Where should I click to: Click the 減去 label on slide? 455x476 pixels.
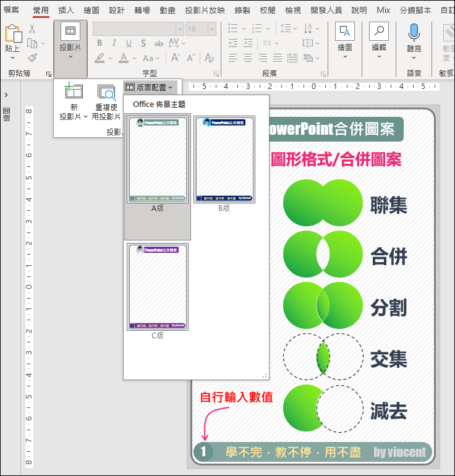tap(389, 410)
